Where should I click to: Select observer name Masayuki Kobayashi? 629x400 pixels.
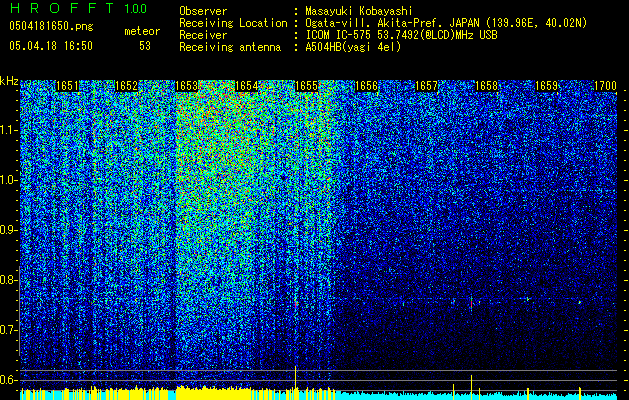tap(359, 11)
